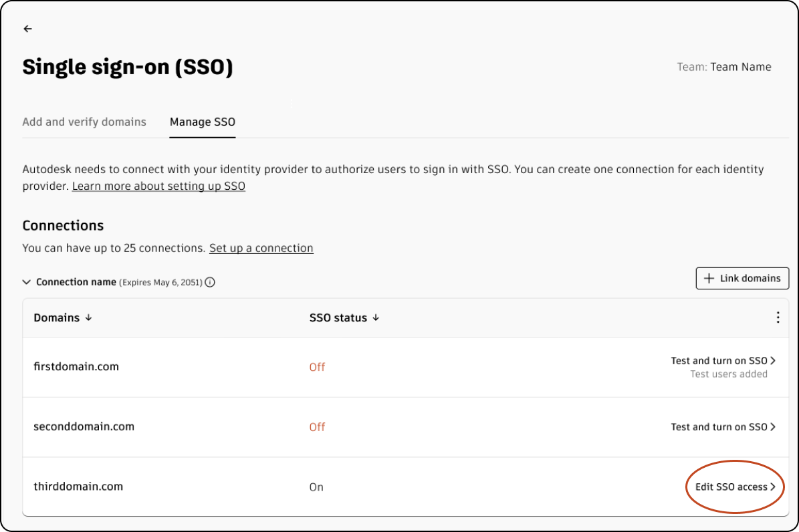Switch to Add and verify domains tab
This screenshot has width=799, height=532.
pyautogui.click(x=84, y=122)
